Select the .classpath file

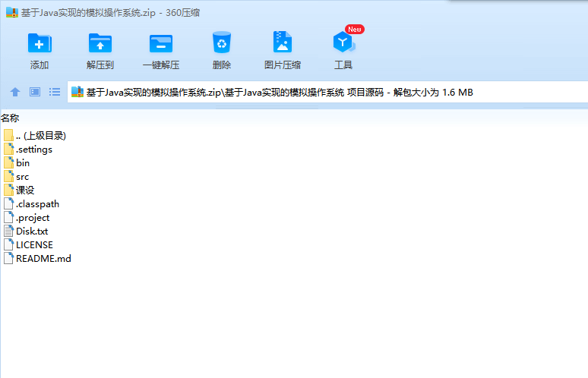(x=31, y=203)
